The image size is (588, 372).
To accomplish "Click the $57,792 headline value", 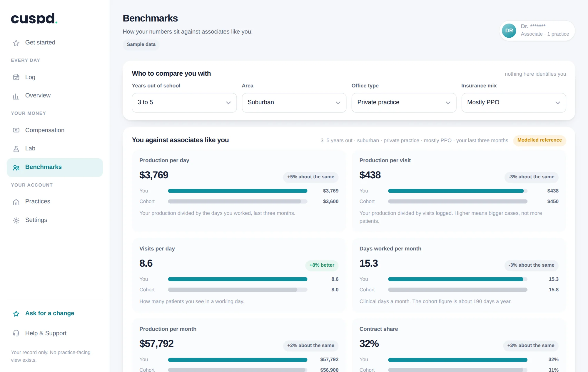I will 156,344.
